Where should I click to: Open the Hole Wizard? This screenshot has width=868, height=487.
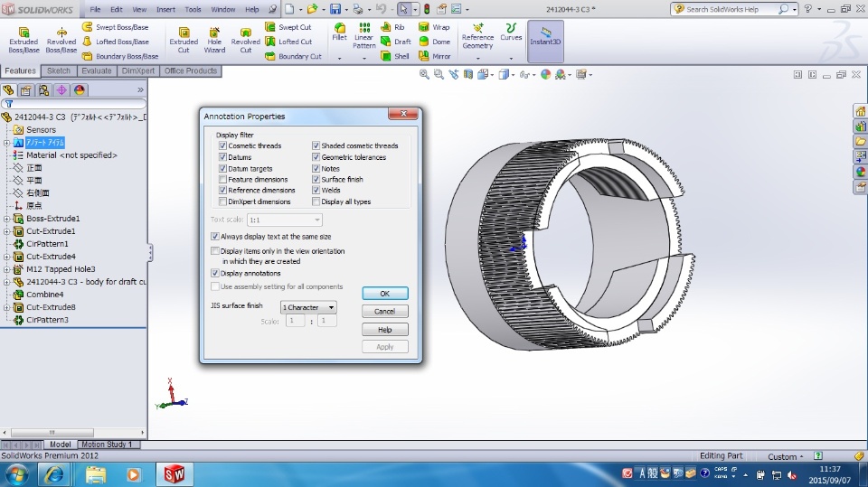coord(214,40)
